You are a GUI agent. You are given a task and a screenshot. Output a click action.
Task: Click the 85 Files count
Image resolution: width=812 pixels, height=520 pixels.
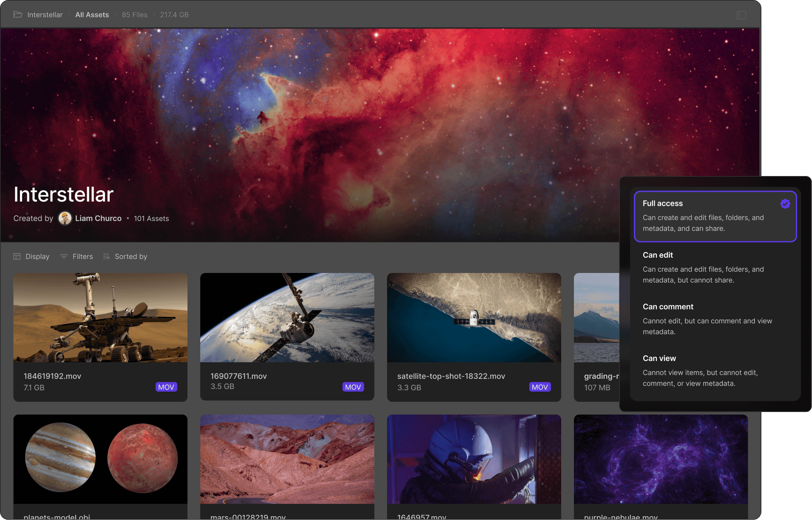click(x=134, y=14)
